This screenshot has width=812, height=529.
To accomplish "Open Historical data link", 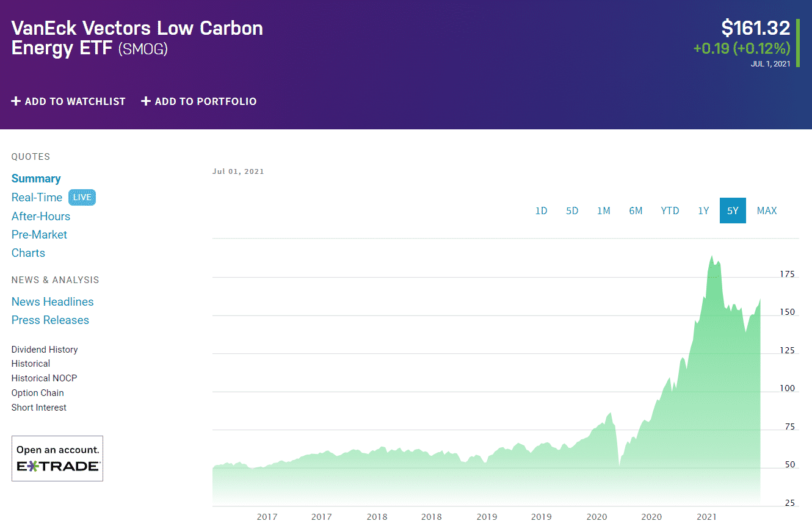I will [x=31, y=364].
